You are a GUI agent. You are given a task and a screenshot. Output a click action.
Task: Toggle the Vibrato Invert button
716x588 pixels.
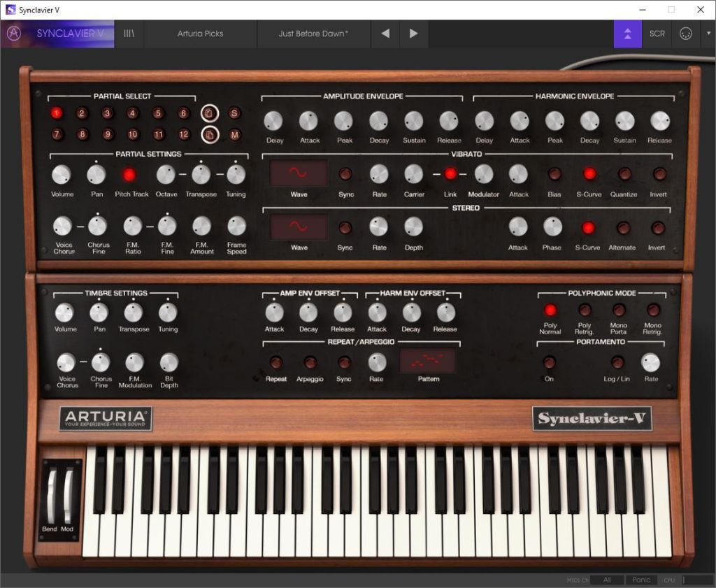tap(659, 174)
